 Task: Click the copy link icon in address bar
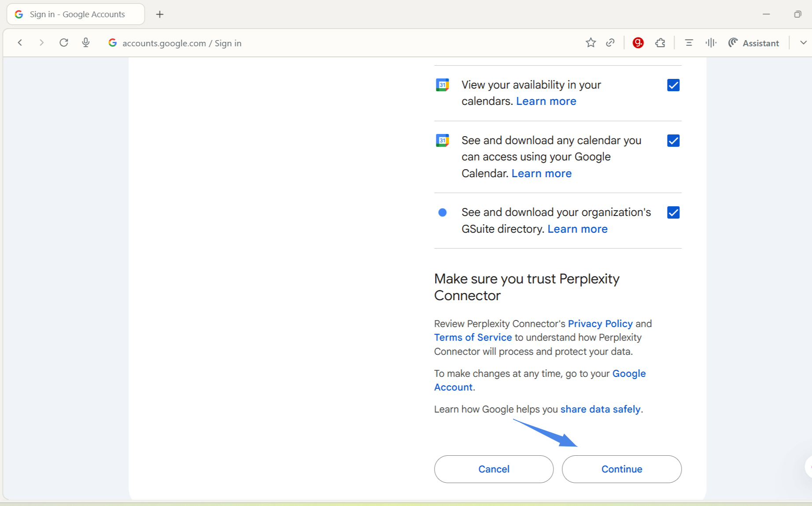pos(610,43)
